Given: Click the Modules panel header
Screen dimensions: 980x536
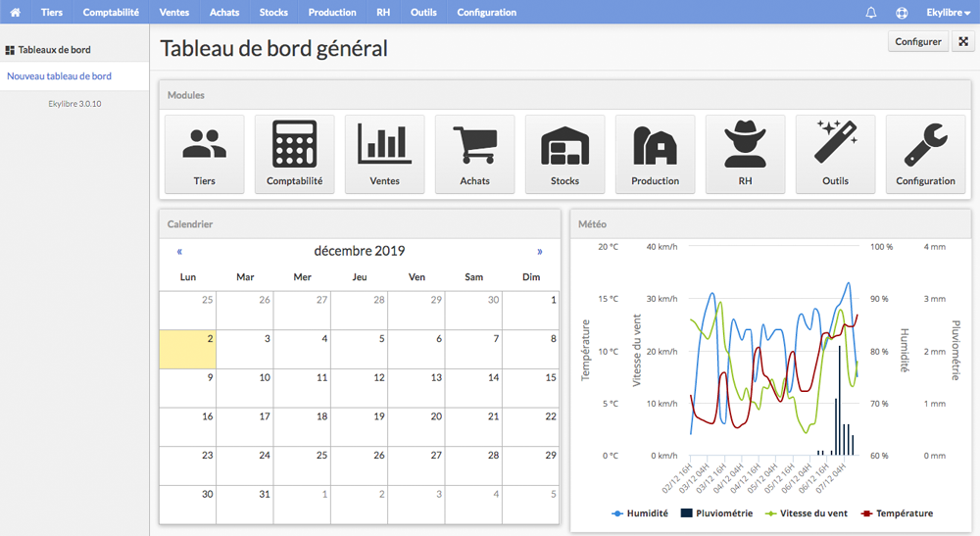Looking at the screenshot, I should pyautogui.click(x=565, y=95).
